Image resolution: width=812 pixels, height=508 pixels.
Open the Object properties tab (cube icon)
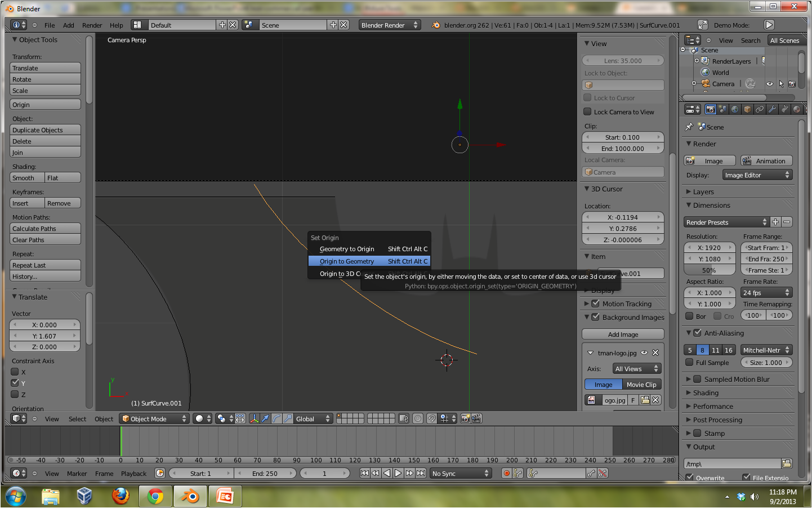[x=747, y=109]
